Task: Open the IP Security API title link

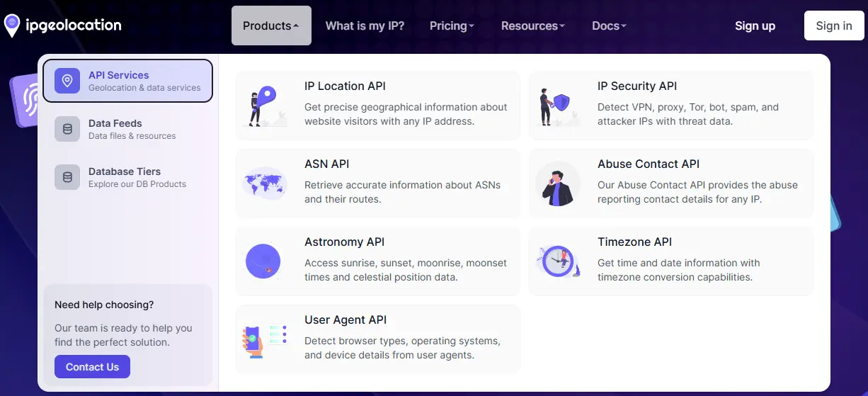Action: (637, 86)
